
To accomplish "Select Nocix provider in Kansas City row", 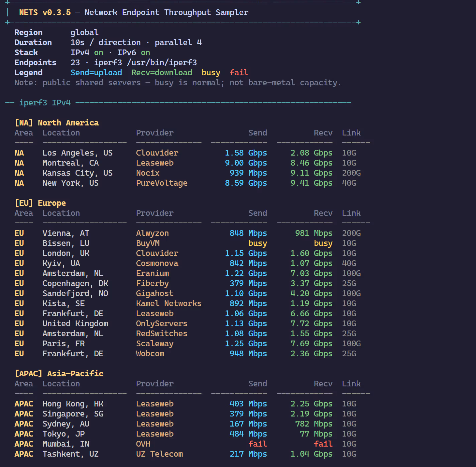I will click(x=148, y=173).
